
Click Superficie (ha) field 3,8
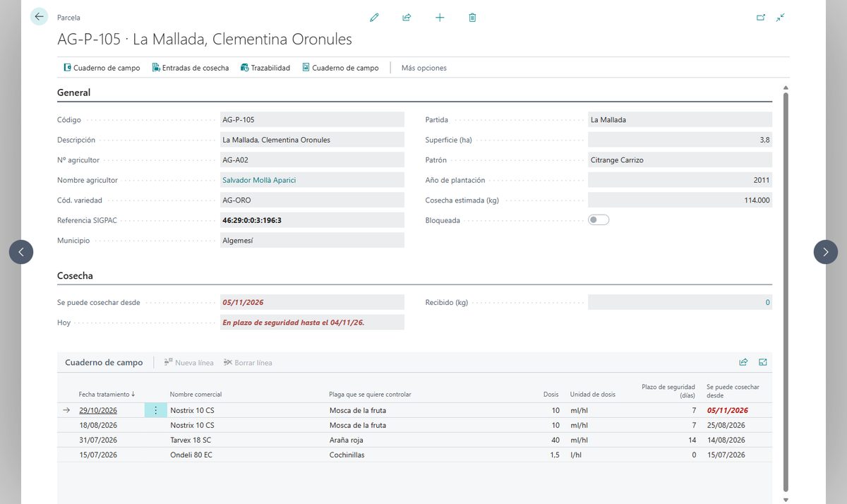click(x=680, y=140)
